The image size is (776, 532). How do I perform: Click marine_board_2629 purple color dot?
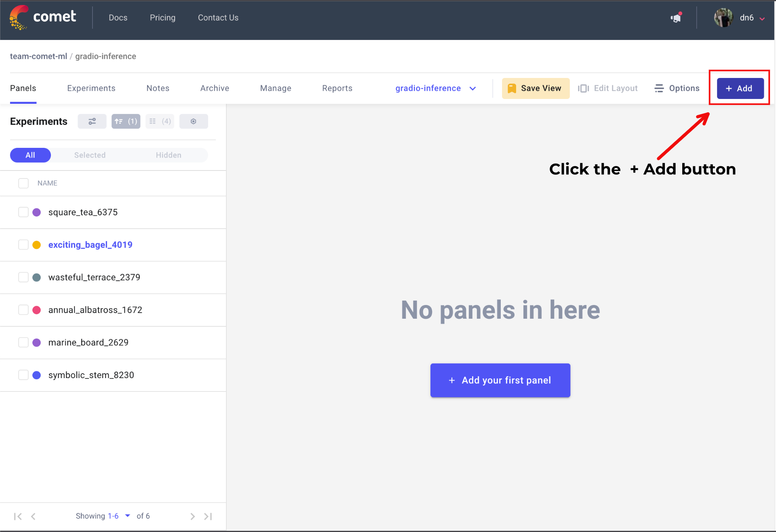[x=36, y=343]
